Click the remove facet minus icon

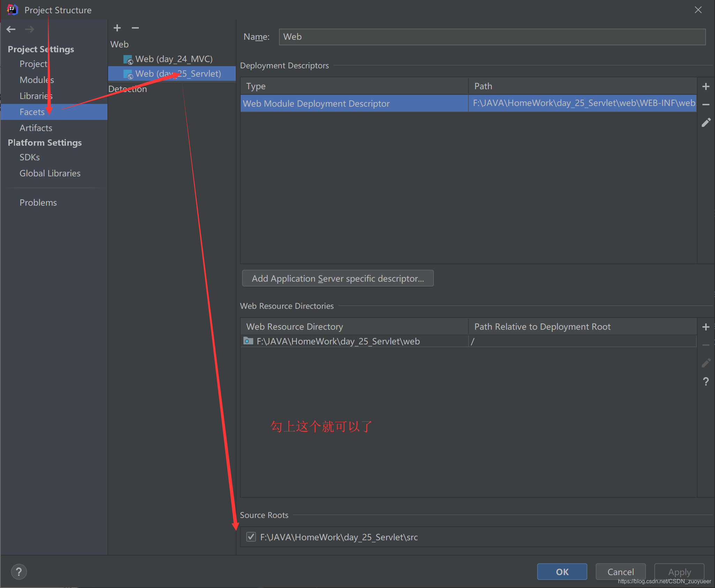(135, 28)
